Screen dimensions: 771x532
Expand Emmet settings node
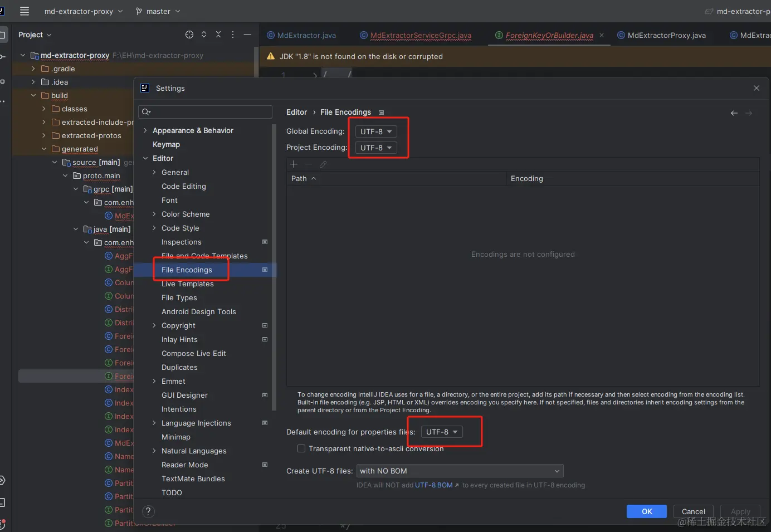pos(154,381)
